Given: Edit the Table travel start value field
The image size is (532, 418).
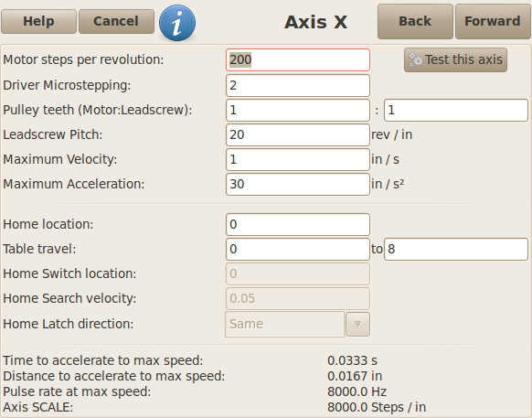Looking at the screenshot, I should coord(298,249).
